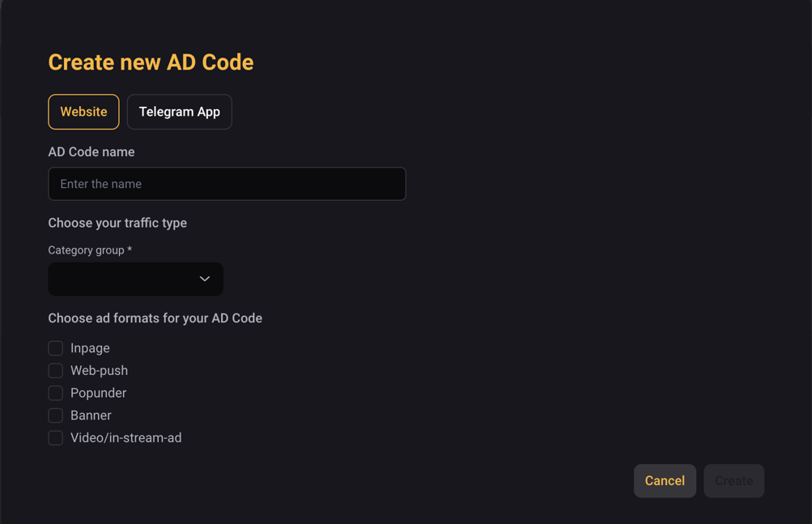Image resolution: width=812 pixels, height=524 pixels.
Task: Enable the Popunder checkbox
Action: pos(55,393)
